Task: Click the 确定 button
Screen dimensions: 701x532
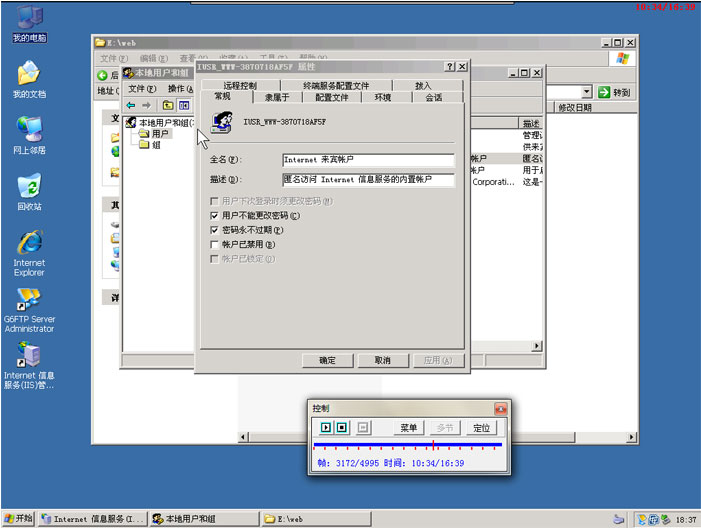Action: [327, 360]
